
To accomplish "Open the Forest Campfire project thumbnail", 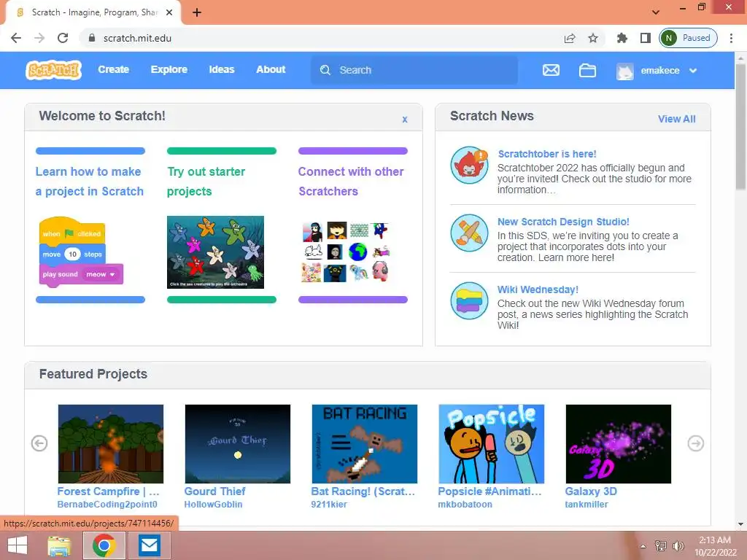I will pyautogui.click(x=111, y=444).
